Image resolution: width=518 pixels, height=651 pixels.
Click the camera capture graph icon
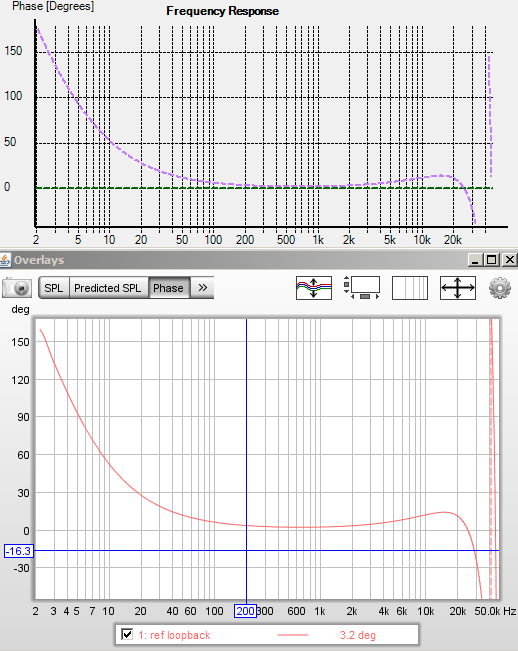tap(17, 288)
